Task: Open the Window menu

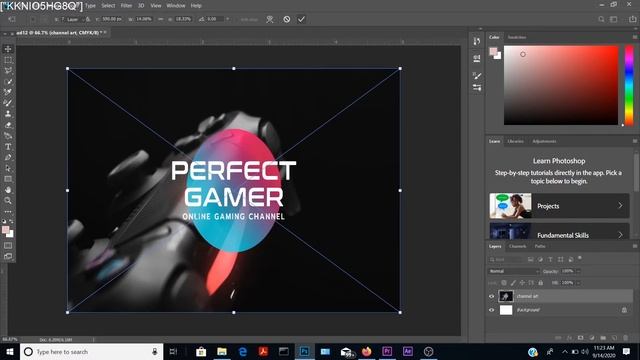Action: click(176, 6)
